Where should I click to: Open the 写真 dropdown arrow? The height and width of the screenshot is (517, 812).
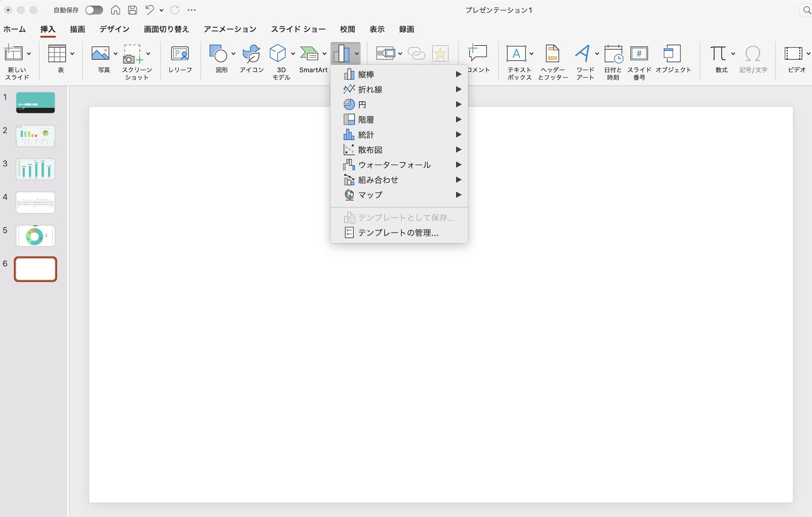pyautogui.click(x=115, y=54)
